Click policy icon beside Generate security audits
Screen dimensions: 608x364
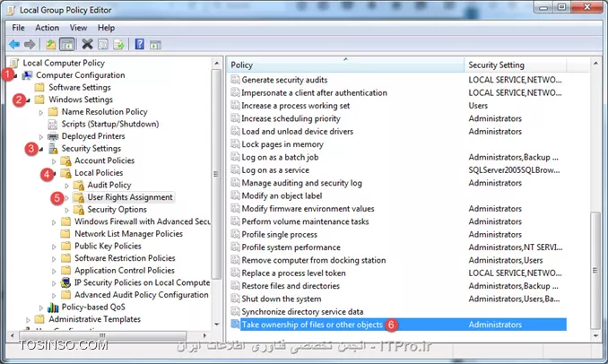pyautogui.click(x=235, y=80)
